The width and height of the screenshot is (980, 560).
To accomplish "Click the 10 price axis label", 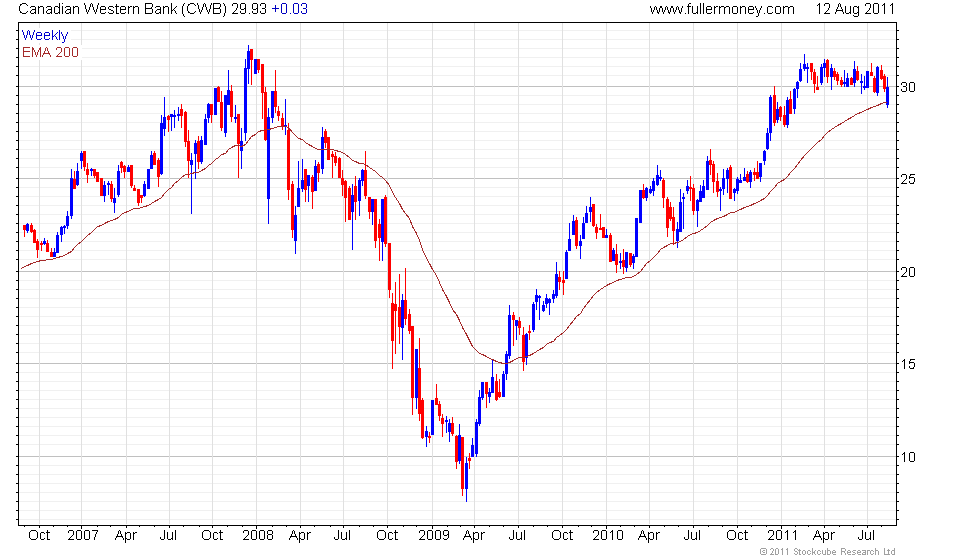I will coord(908,457).
